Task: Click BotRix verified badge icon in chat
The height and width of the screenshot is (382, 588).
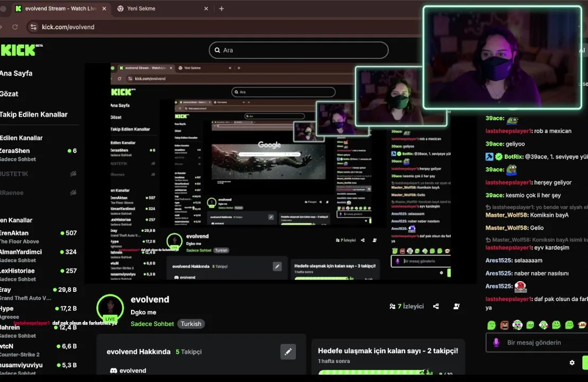Action: click(x=499, y=157)
